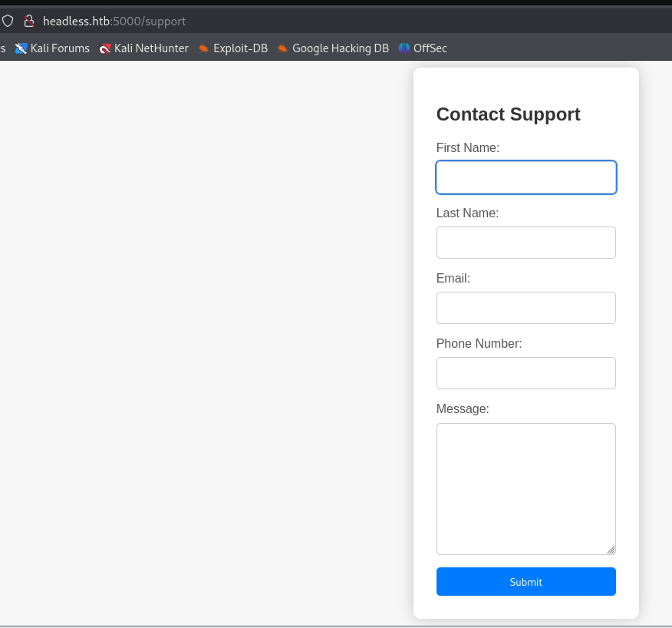Click the Kali Forums bookmark favicon
Image resolution: width=672 pixels, height=628 pixels.
21,48
